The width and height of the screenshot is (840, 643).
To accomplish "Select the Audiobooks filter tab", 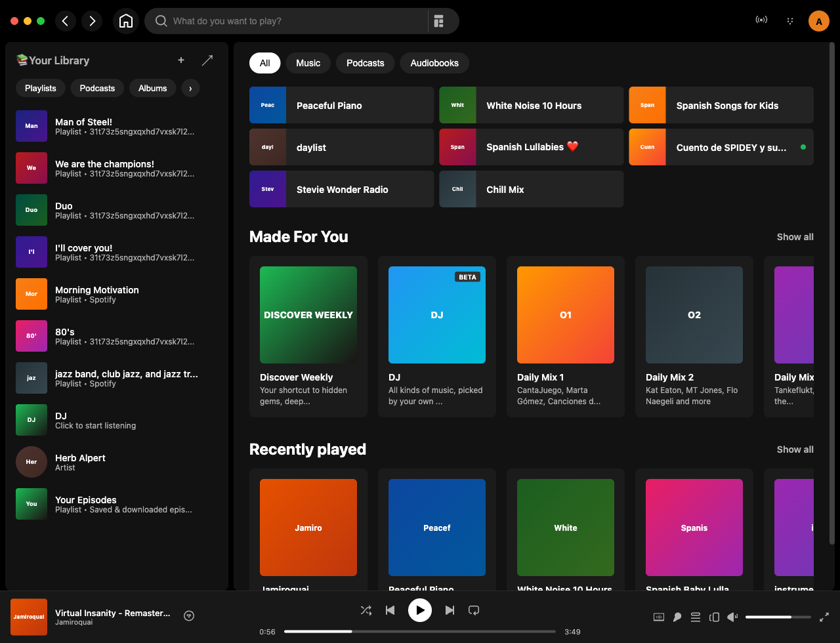I will pos(434,63).
